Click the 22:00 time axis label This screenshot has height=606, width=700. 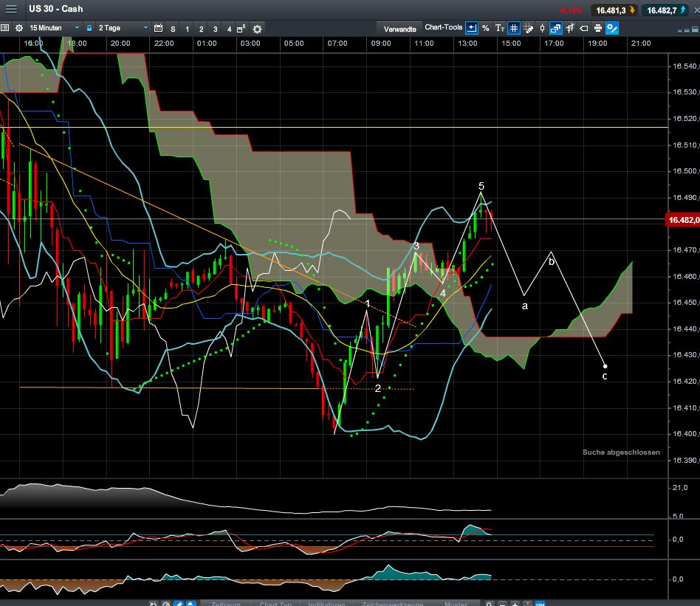point(164,44)
